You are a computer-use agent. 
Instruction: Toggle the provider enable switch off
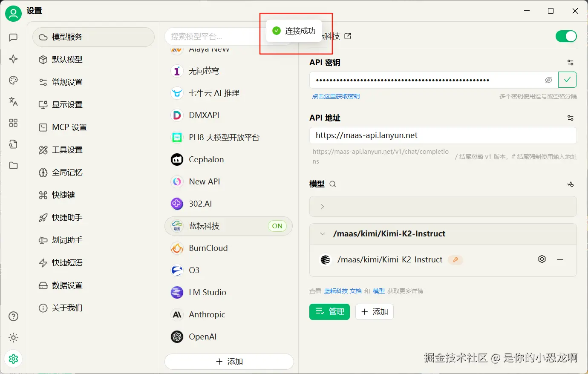pyautogui.click(x=566, y=36)
